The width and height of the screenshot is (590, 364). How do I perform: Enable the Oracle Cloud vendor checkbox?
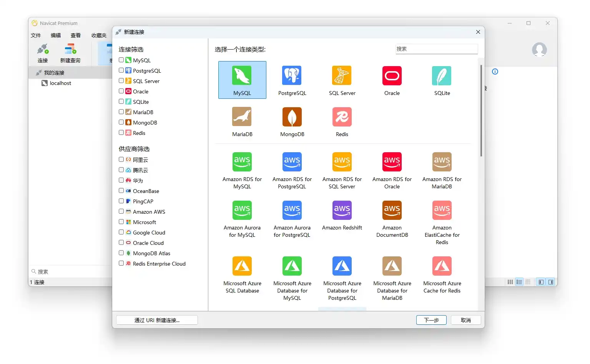121,243
